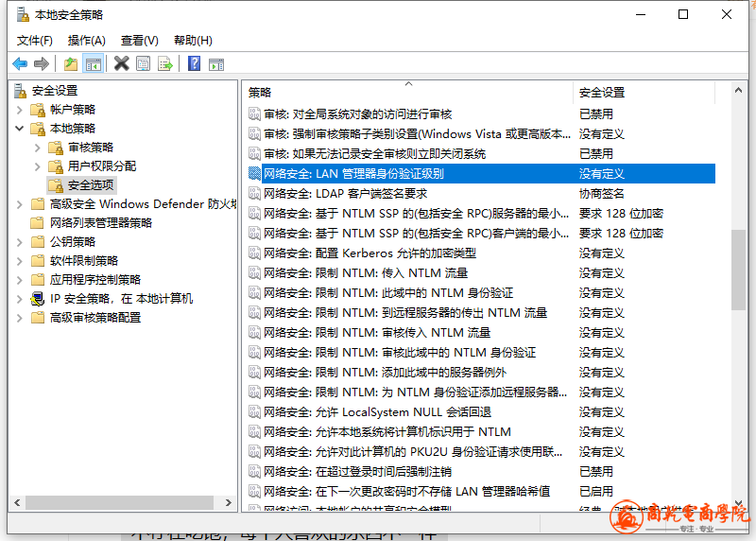The width and height of the screenshot is (756, 541).
Task: Click the Up one level folder icon
Action: click(x=71, y=63)
